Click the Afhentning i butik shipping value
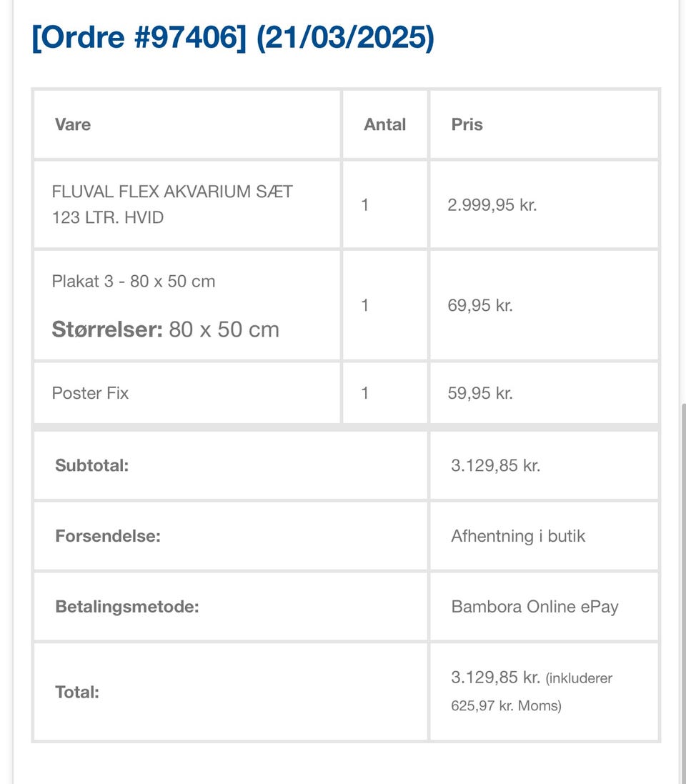The width and height of the screenshot is (686, 784). 518,536
